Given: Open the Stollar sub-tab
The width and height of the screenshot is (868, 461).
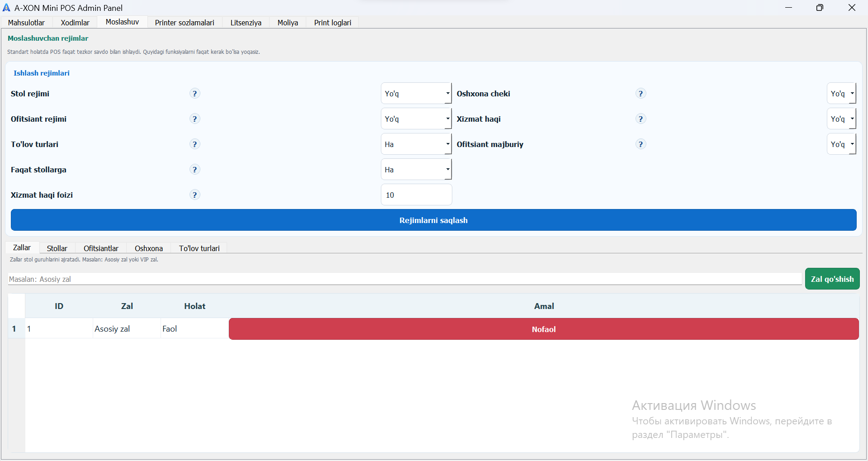Looking at the screenshot, I should point(57,248).
